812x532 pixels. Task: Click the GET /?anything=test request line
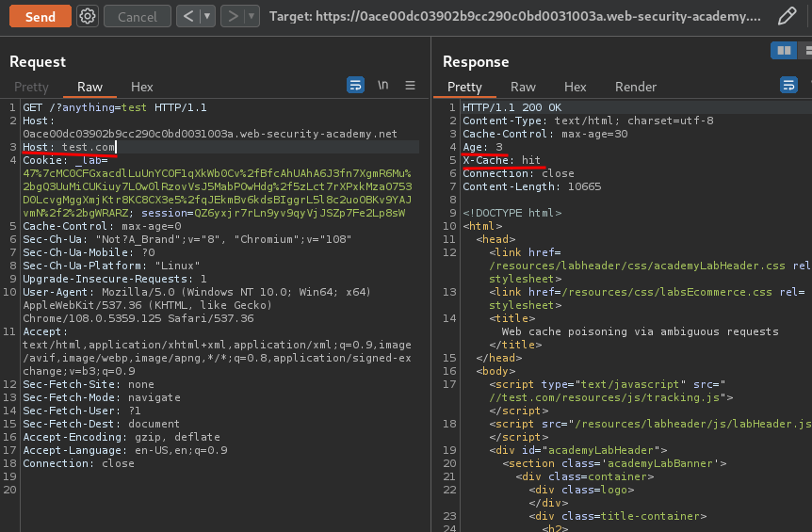[114, 107]
